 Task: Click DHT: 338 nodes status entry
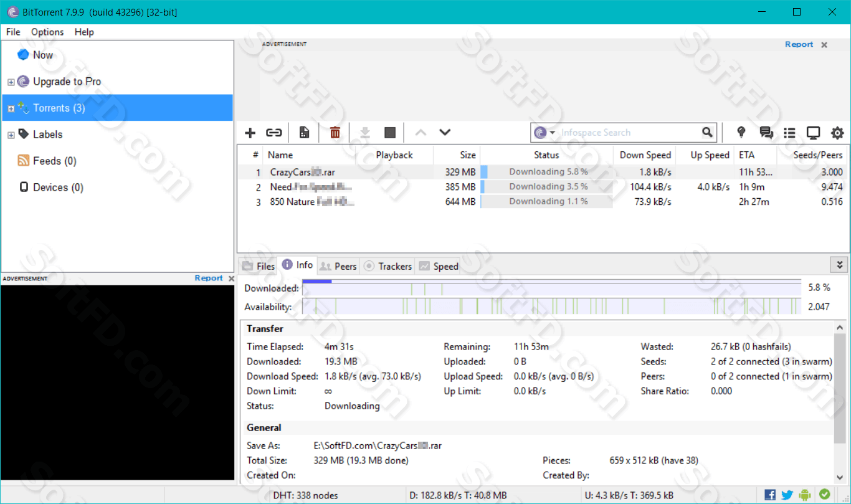[x=306, y=496]
